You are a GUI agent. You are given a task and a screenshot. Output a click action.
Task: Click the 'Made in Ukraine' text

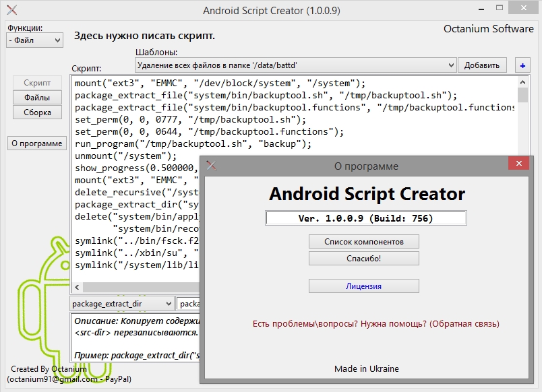point(367,369)
